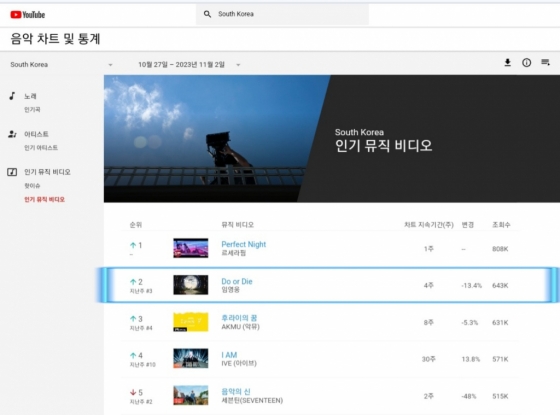Open I AM video link
This screenshot has width=560, height=415.
tap(229, 355)
